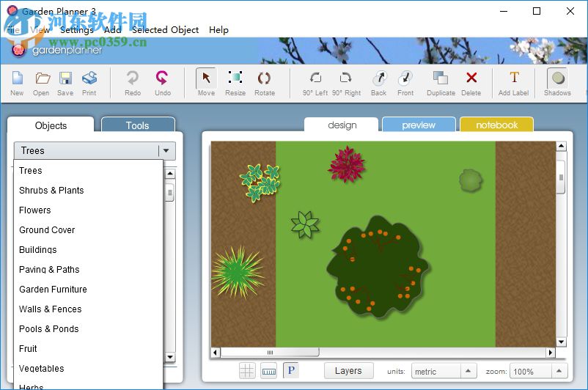This screenshot has width=588, height=390.
Task: Switch to the Objects tab
Action: coord(51,125)
